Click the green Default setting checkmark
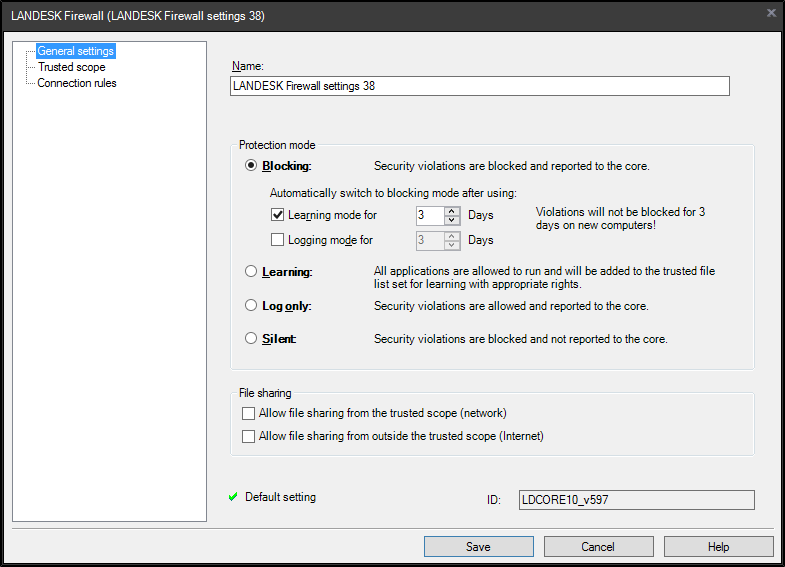Screen dimensions: 785x567 click(x=233, y=497)
